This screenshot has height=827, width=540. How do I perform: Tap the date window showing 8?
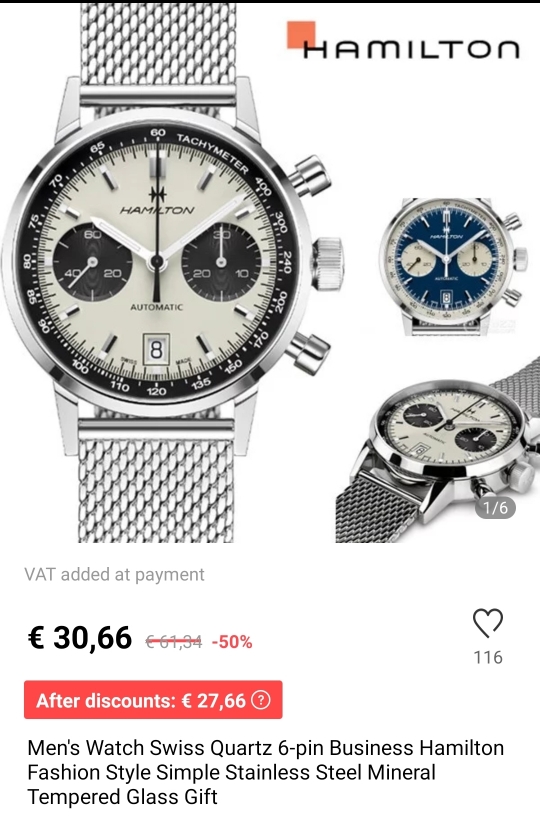[x=156, y=350]
